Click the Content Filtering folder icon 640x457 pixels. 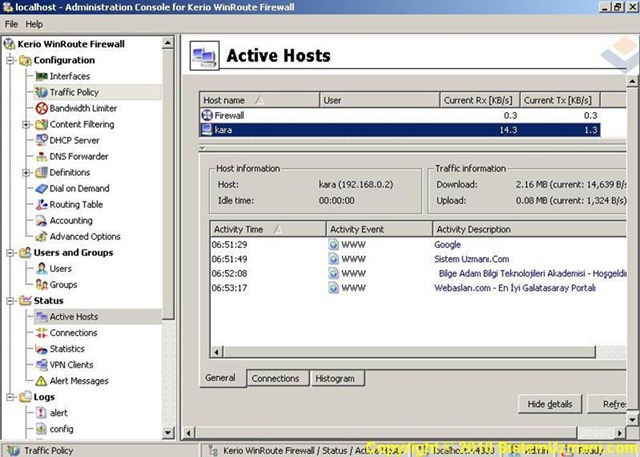(41, 124)
